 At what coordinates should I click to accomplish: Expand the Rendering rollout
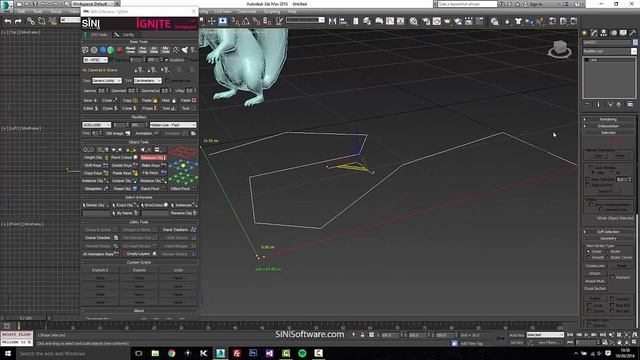pyautogui.click(x=608, y=119)
